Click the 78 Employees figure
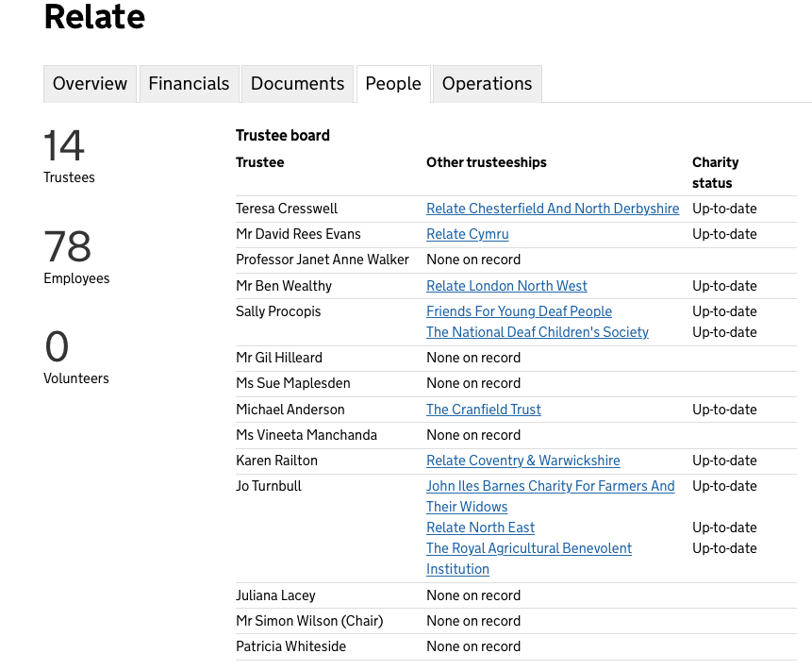The width and height of the screenshot is (812, 670). [67, 247]
